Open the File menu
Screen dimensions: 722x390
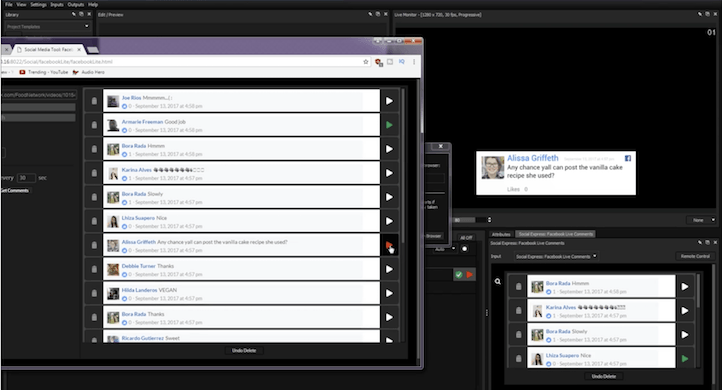9,4
